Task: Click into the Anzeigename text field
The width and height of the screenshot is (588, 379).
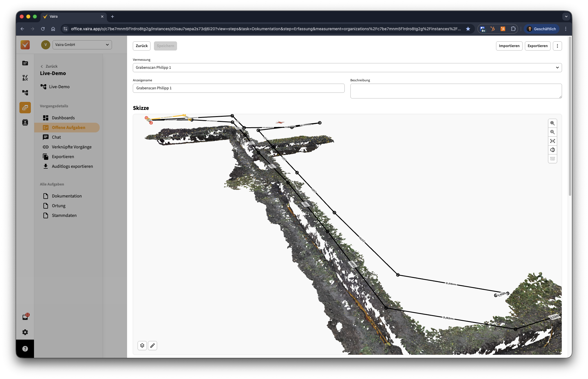Action: (x=238, y=88)
